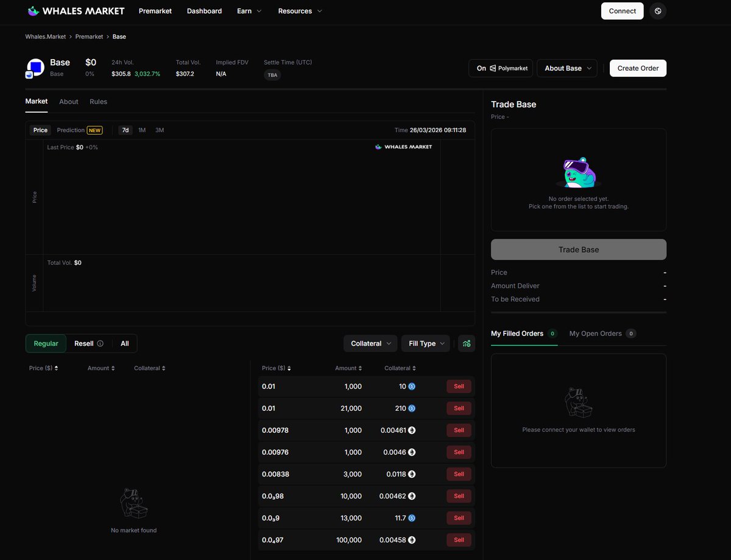The height and width of the screenshot is (560, 731).
Task: Click the USDC coin icon beside 11.7
Action: click(412, 518)
